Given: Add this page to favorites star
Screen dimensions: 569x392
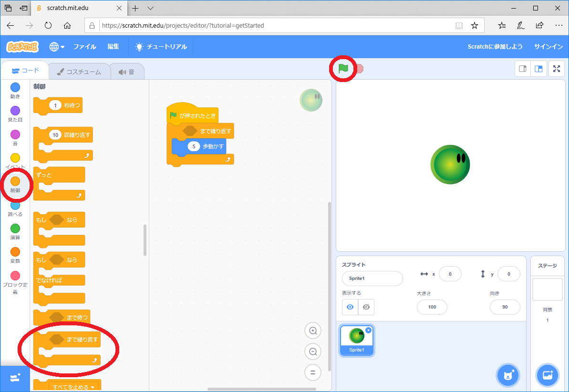Looking at the screenshot, I should 474,25.
